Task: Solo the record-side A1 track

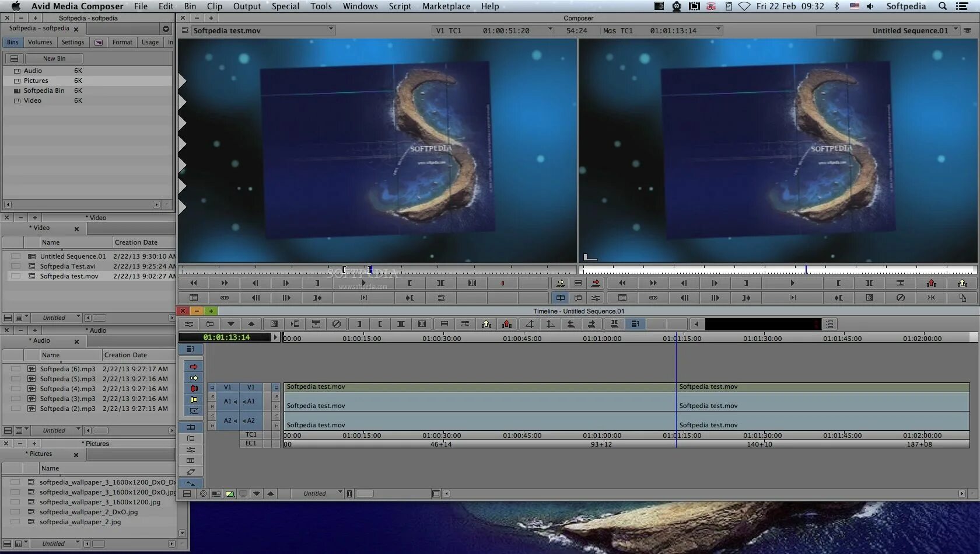Action: (x=276, y=397)
